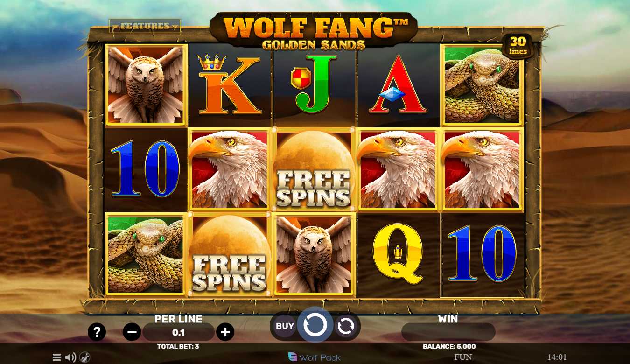Toggle turbo mode rabbit icon
Image resolution: width=630 pixels, height=364 pixels.
[84, 357]
